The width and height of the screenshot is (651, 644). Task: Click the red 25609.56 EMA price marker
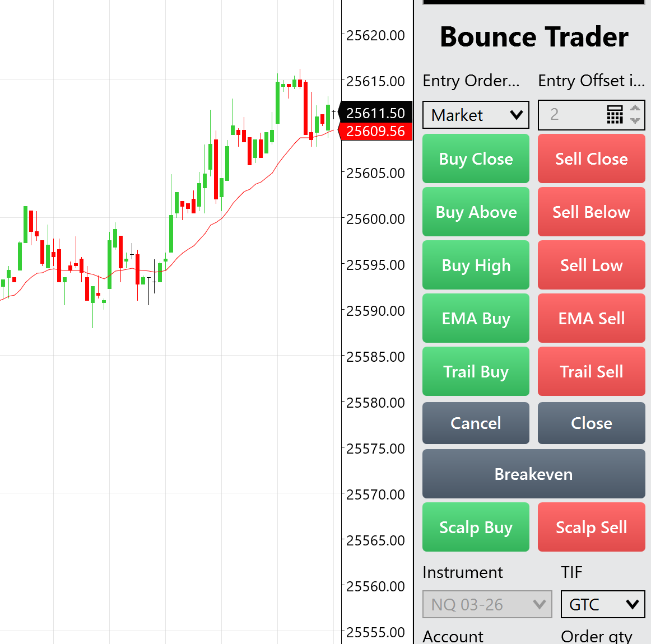[375, 131]
